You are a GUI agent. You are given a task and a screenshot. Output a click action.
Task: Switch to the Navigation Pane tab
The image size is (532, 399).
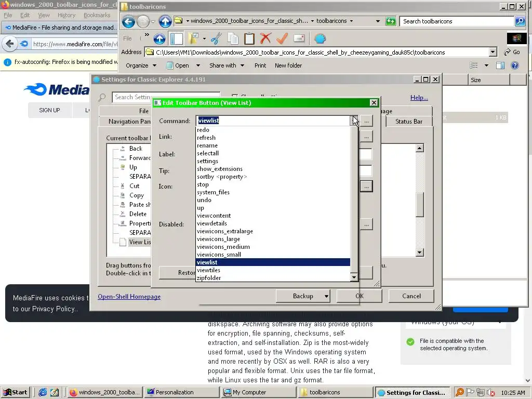[129, 122]
